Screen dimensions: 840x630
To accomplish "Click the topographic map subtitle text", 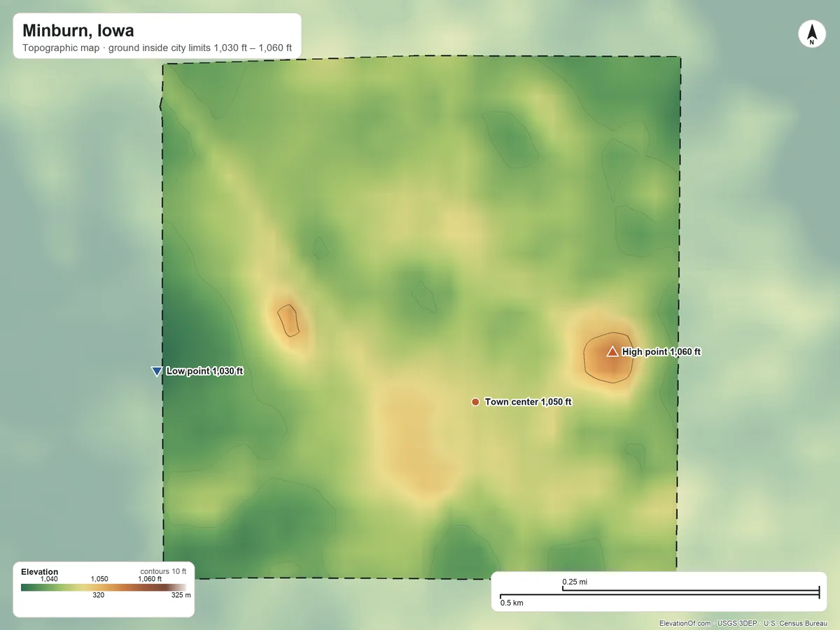I will [157, 49].
